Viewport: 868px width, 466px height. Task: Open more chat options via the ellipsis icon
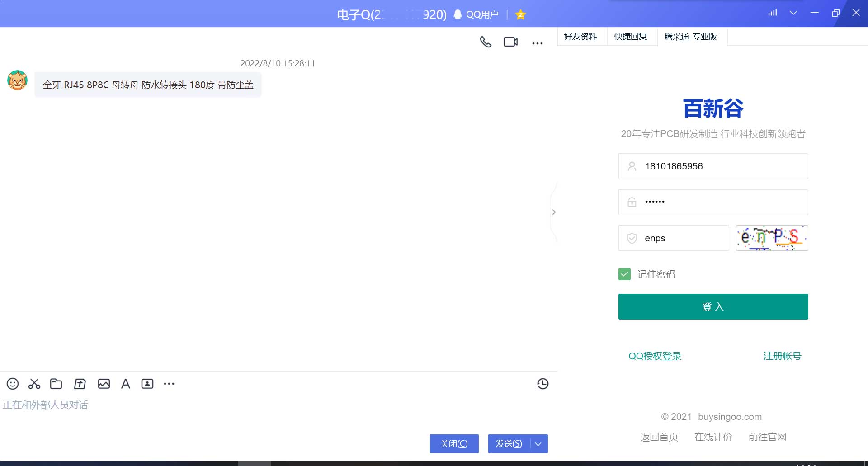(537, 43)
